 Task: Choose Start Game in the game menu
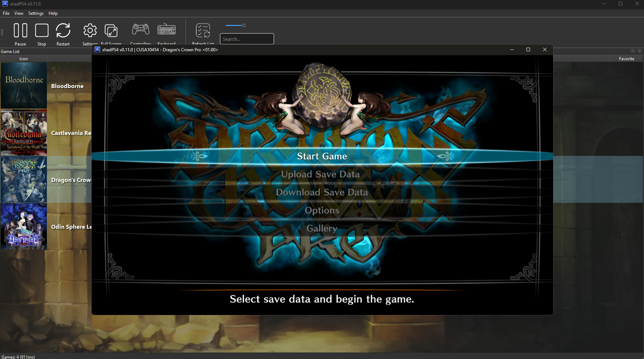[322, 156]
